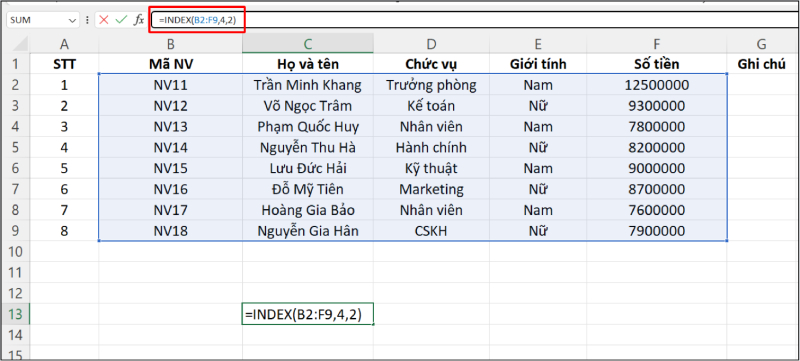Select cell containing NV18
800x361 pixels.
coord(170,231)
